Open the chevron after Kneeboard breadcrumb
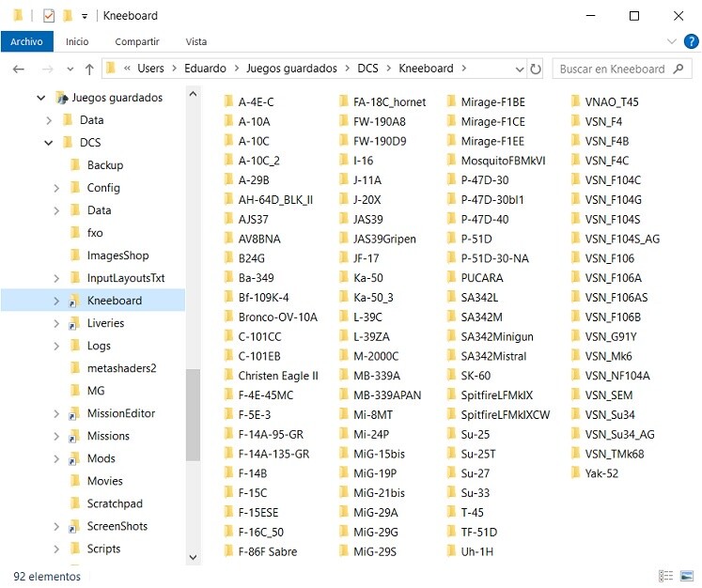Viewport: 702px width, 588px height. point(464,69)
